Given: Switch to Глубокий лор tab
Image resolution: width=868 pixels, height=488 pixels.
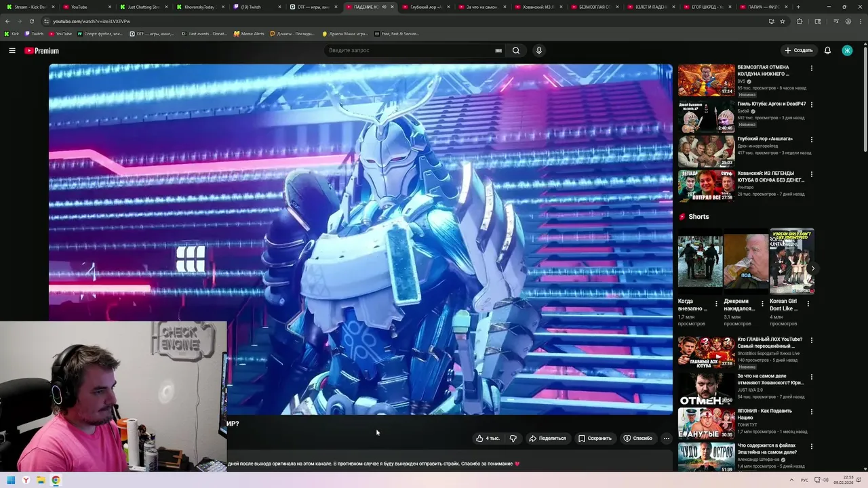Looking at the screenshot, I should [x=426, y=7].
